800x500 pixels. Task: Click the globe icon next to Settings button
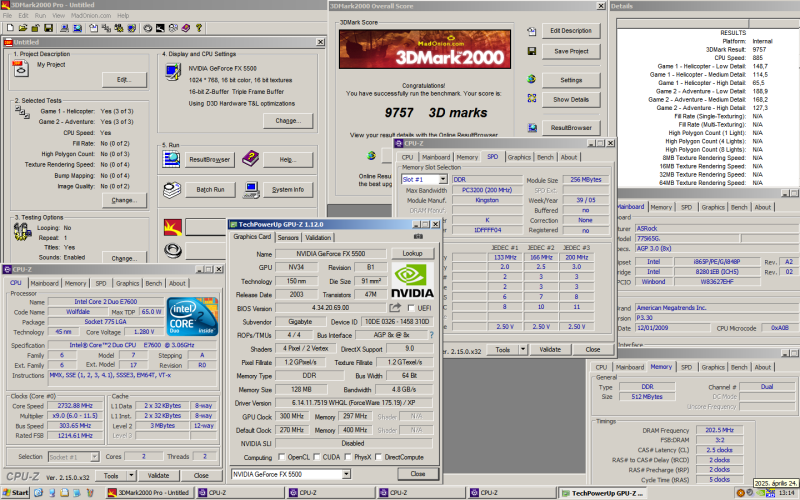(x=532, y=79)
